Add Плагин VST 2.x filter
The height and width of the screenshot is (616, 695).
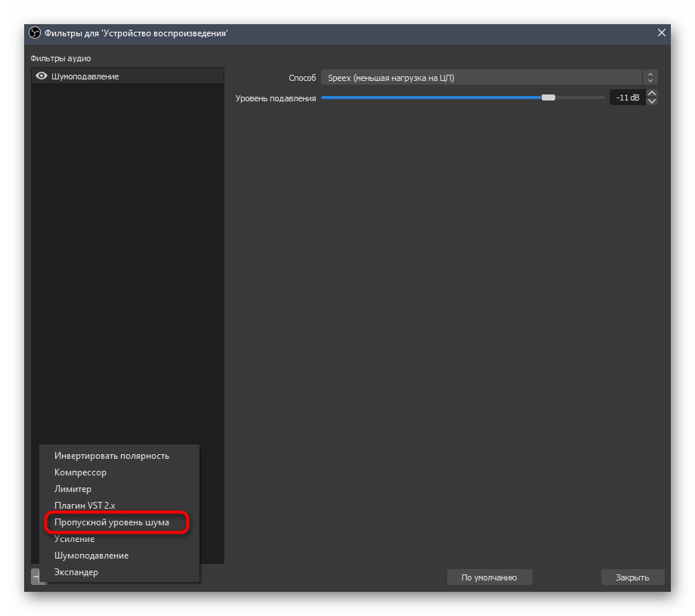(x=119, y=506)
